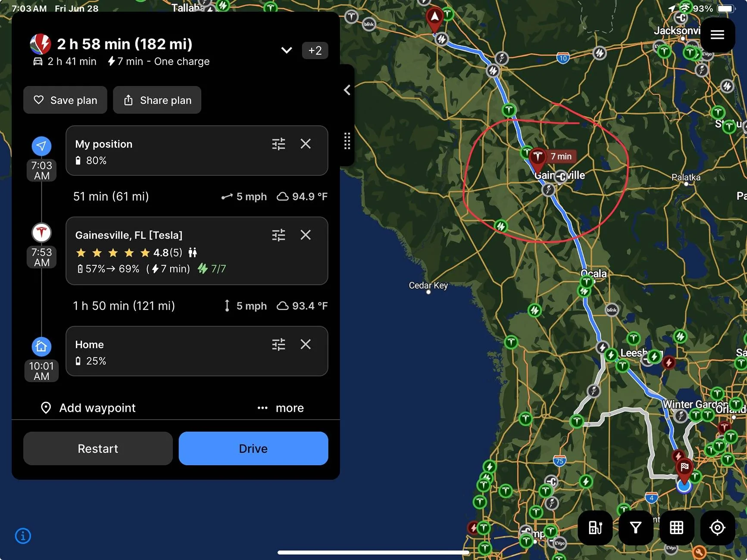The height and width of the screenshot is (560, 747).
Task: Tap the Cedar Key label on map
Action: click(428, 285)
